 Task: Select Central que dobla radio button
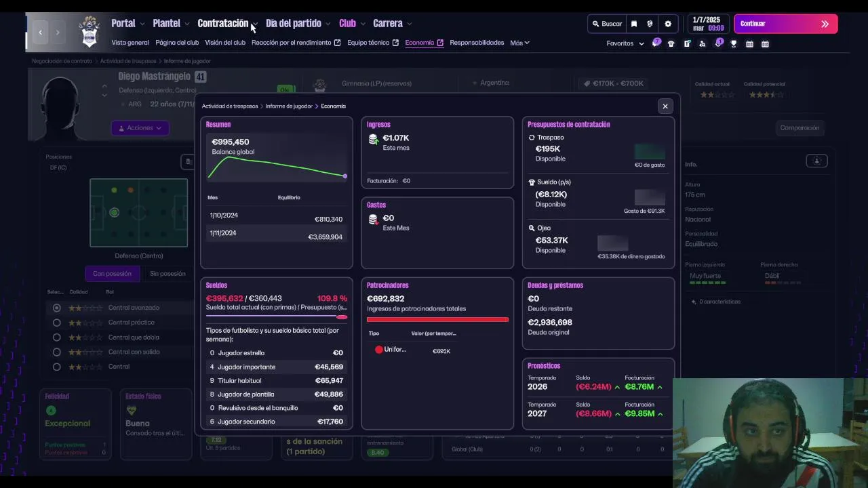point(56,338)
